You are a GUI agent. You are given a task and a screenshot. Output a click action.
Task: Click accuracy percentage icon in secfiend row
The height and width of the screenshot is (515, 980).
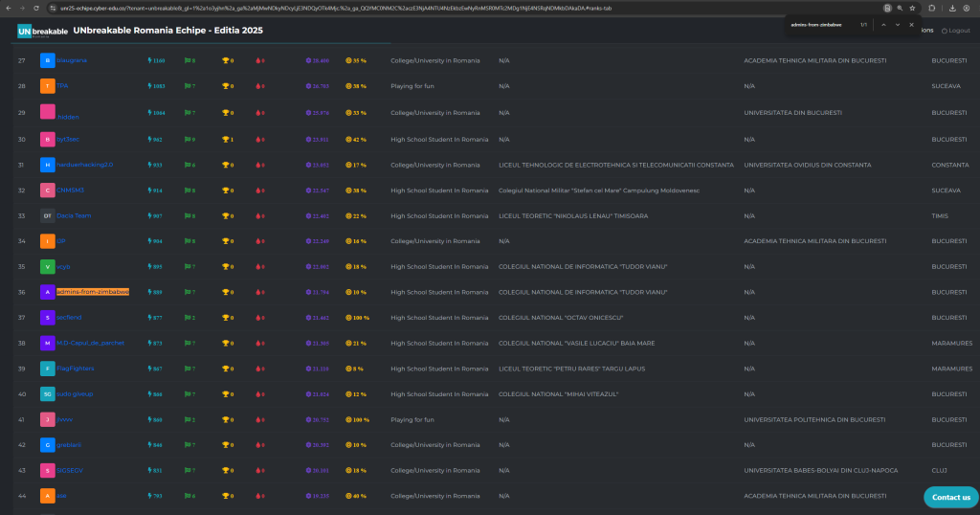(x=349, y=318)
